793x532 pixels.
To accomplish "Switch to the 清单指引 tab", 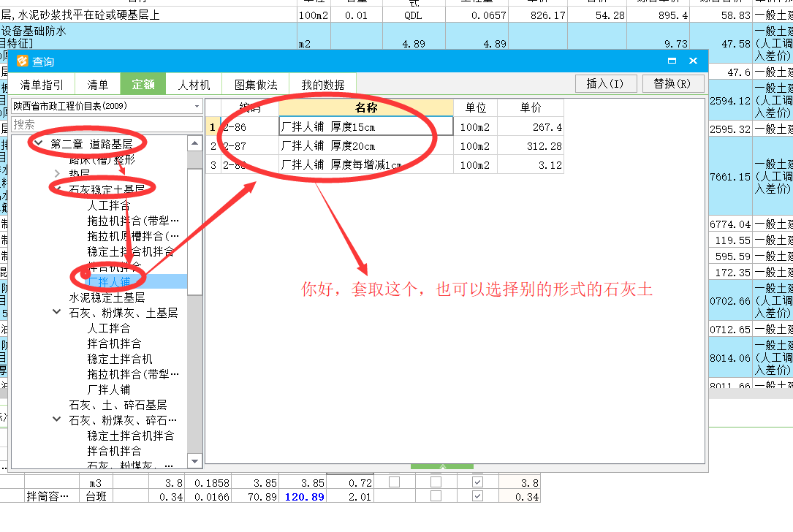I will (x=42, y=85).
